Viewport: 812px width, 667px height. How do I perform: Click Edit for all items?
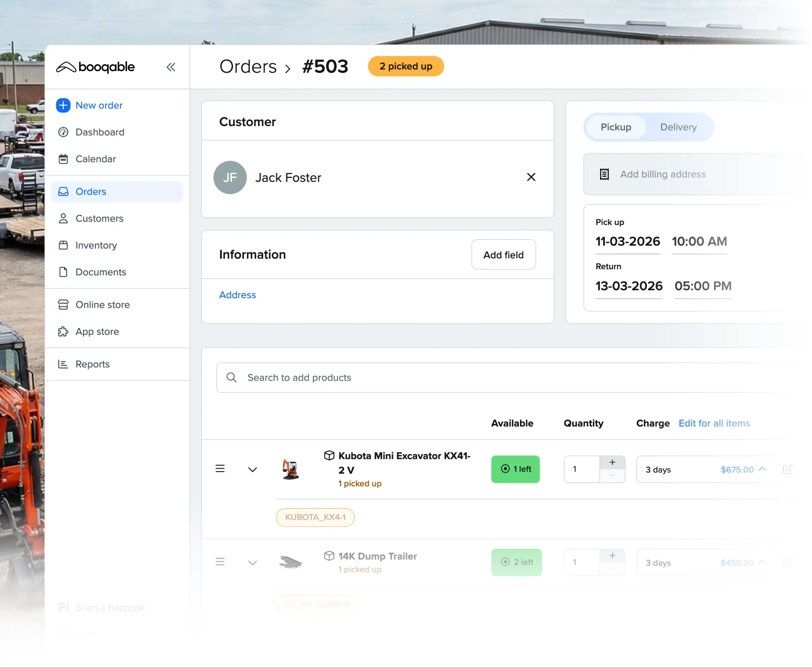click(x=714, y=423)
